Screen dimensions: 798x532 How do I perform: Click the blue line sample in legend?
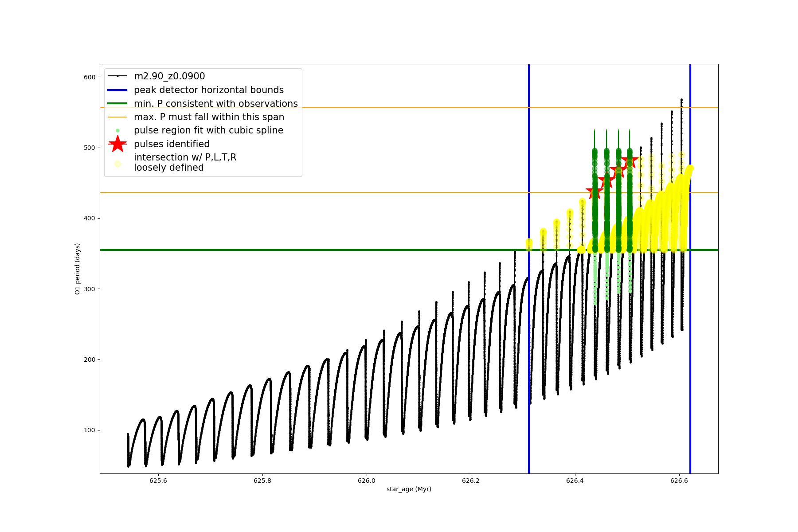click(x=117, y=90)
